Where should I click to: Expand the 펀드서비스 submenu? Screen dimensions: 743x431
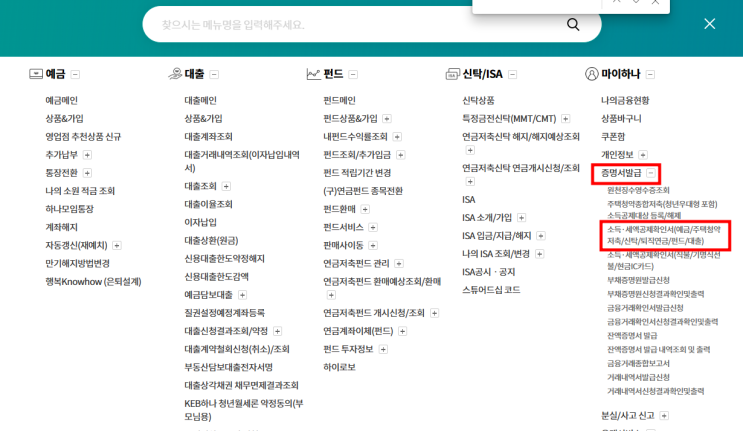point(373,228)
